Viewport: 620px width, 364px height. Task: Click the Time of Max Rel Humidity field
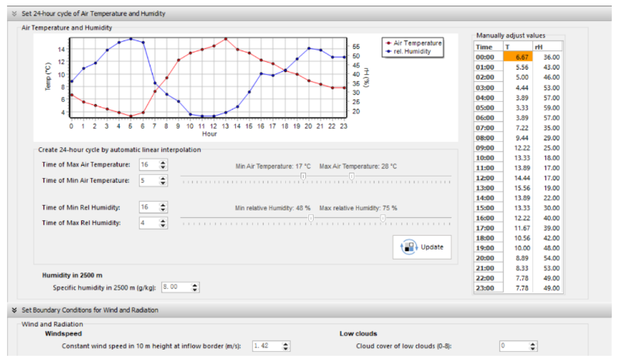149,223
